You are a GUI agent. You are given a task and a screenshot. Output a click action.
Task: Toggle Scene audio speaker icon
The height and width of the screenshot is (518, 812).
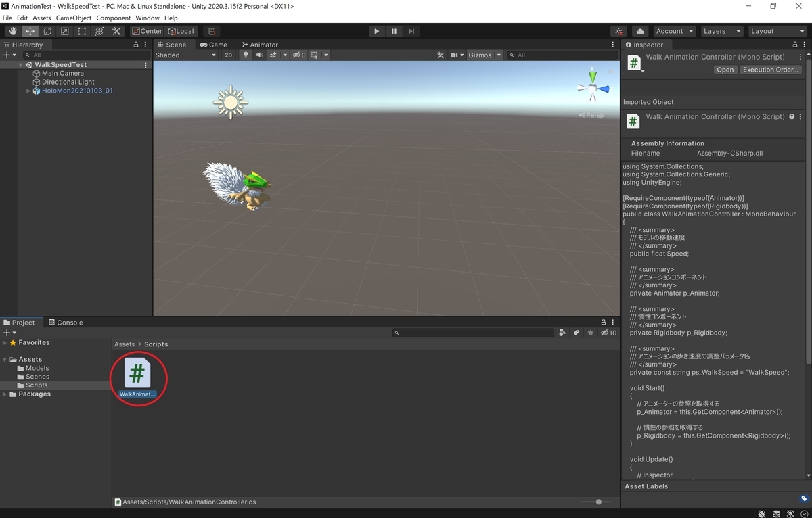tap(259, 55)
